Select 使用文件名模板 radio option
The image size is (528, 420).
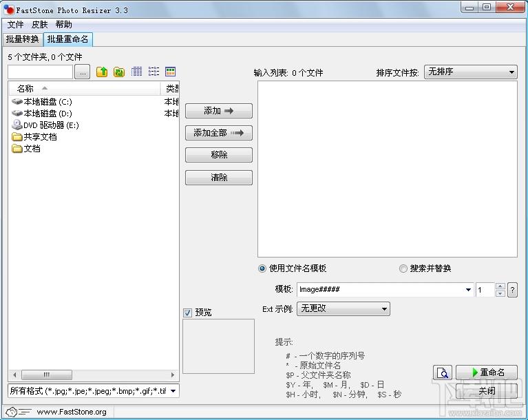click(x=262, y=269)
